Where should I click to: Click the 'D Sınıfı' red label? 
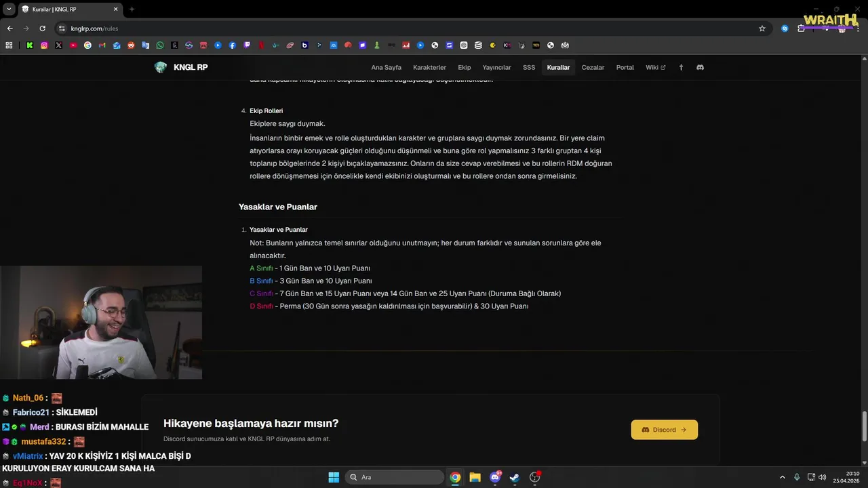(x=261, y=306)
